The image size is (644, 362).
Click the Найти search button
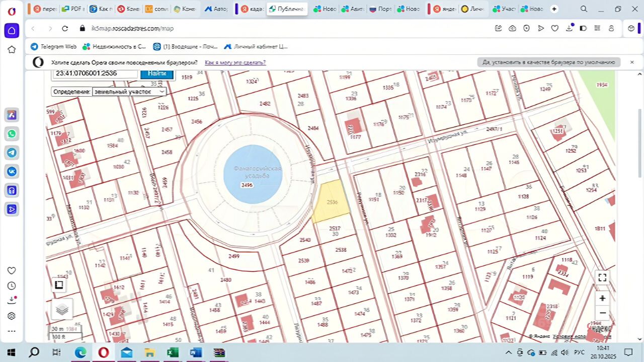157,74
